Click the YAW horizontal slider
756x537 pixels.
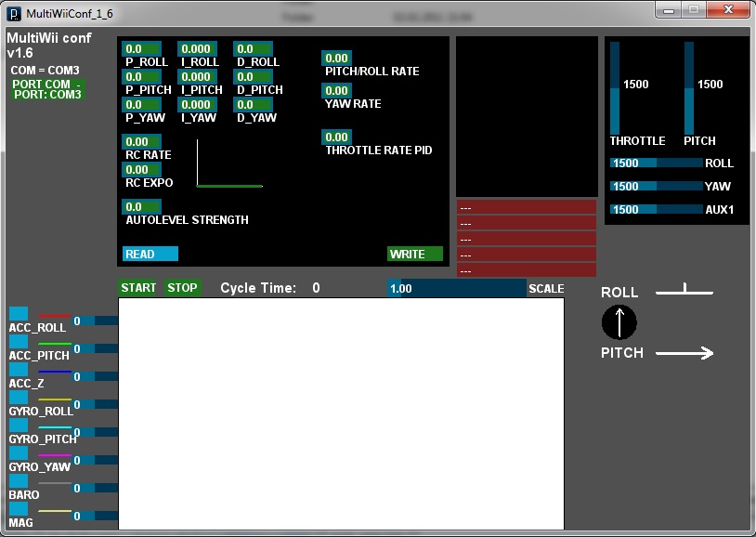point(657,186)
